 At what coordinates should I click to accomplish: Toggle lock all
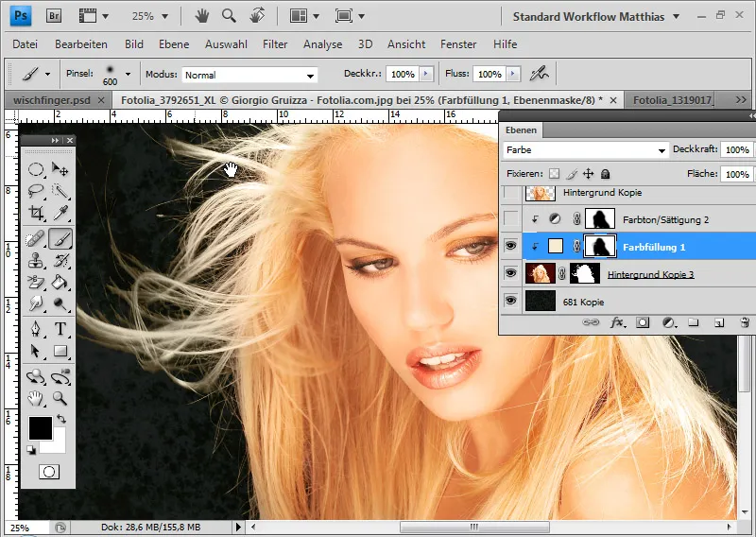coord(605,174)
